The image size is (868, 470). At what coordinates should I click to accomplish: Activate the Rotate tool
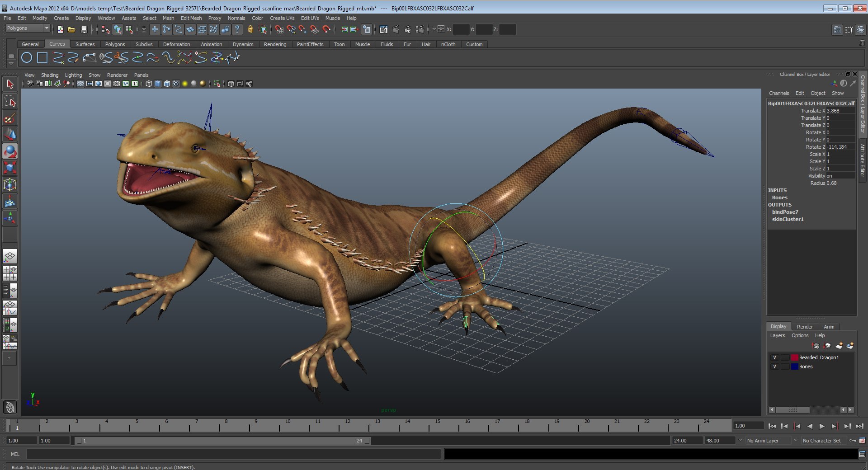tap(10, 151)
